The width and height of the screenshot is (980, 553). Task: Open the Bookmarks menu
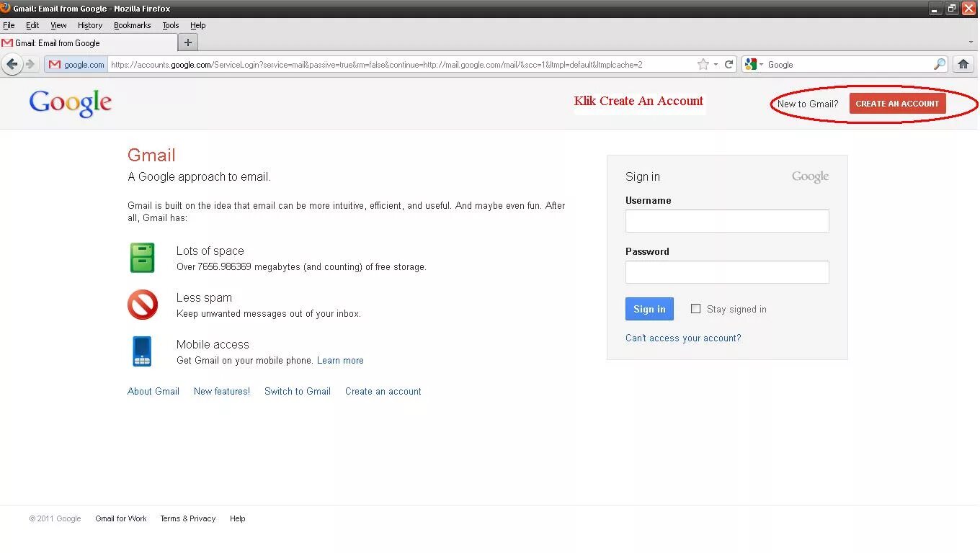click(133, 25)
